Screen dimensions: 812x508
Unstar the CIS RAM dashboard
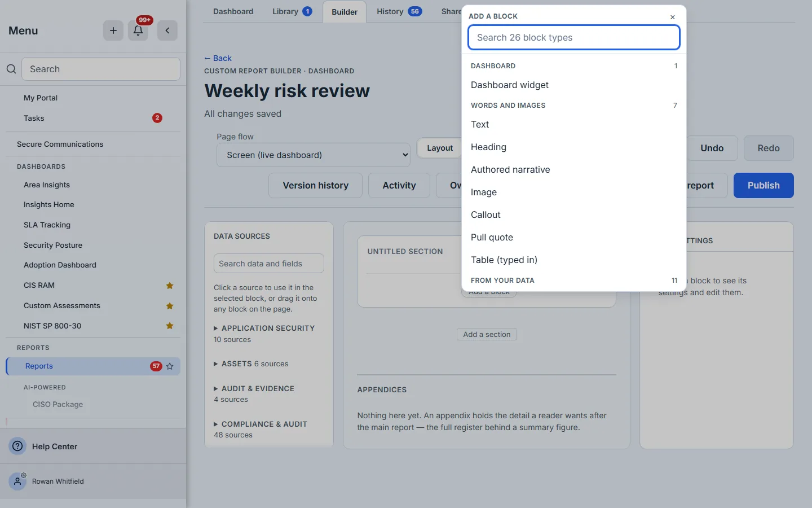click(x=170, y=286)
